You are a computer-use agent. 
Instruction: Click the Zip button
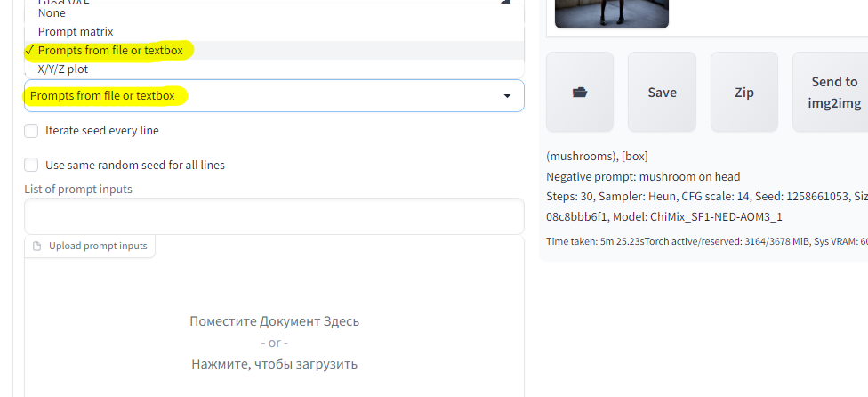[744, 92]
